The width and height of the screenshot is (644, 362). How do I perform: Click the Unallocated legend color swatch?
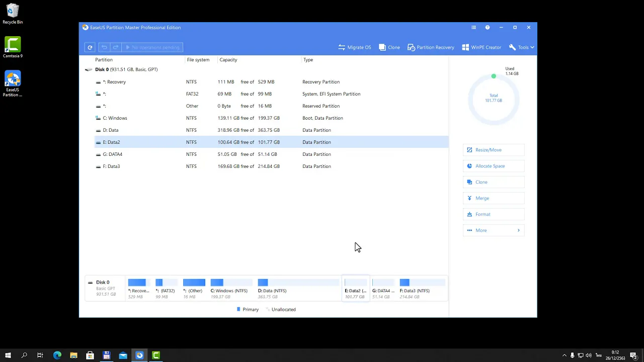point(268,310)
